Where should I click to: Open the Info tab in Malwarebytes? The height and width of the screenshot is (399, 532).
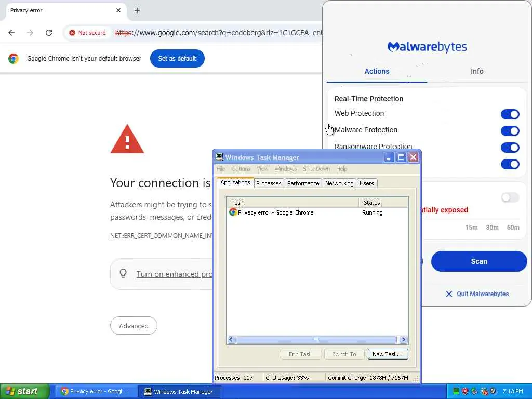[x=477, y=71]
